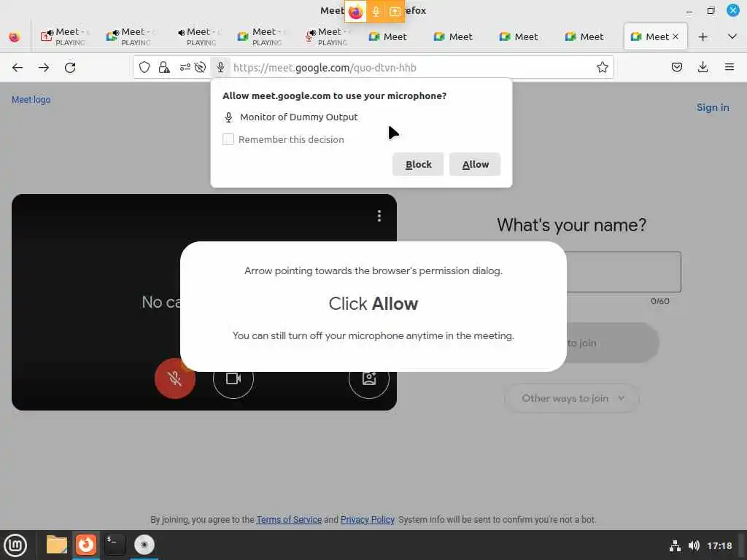
Task: Open the volume control tray icon
Action: pos(694,545)
